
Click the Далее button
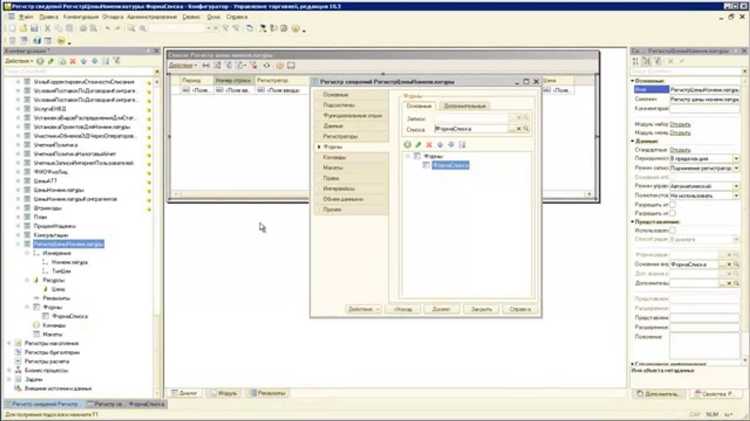tap(441, 309)
